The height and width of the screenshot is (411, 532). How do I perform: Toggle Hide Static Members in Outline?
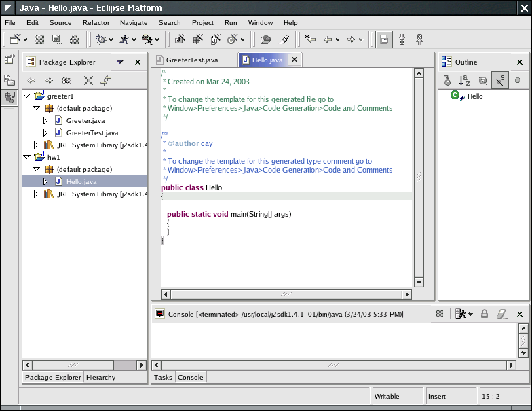pos(500,80)
